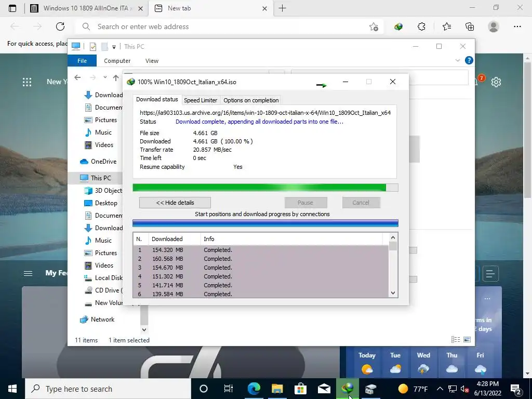Open the Windows Start menu
Screen dimensions: 532x399
12,389
